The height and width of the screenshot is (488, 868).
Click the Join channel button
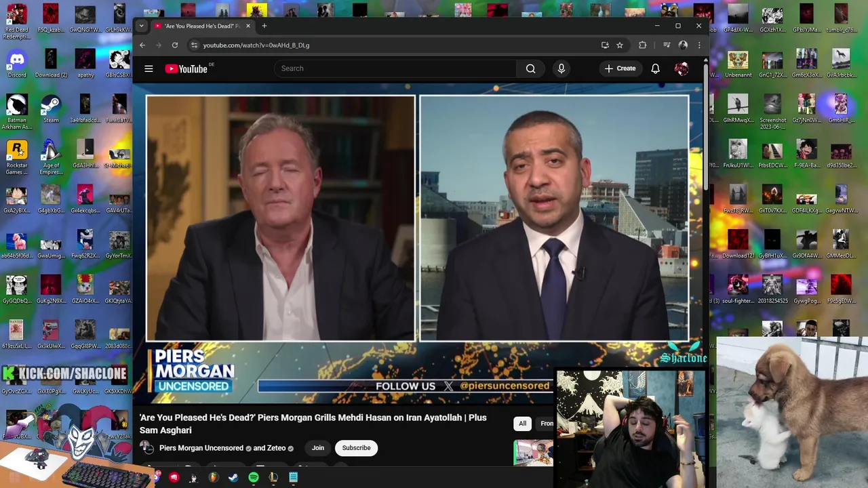317,448
